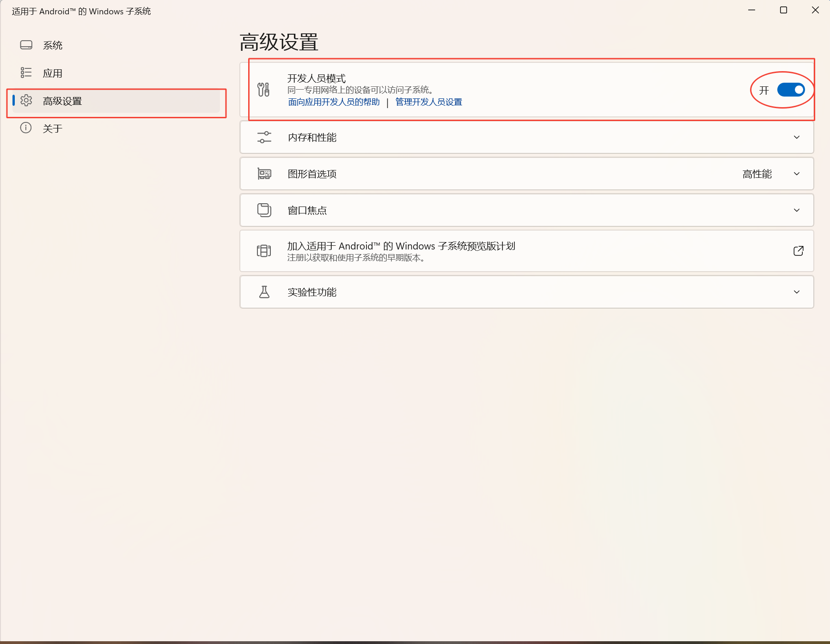Switch to the 系统 navigation item
This screenshot has height=644, width=830.
pyautogui.click(x=53, y=45)
